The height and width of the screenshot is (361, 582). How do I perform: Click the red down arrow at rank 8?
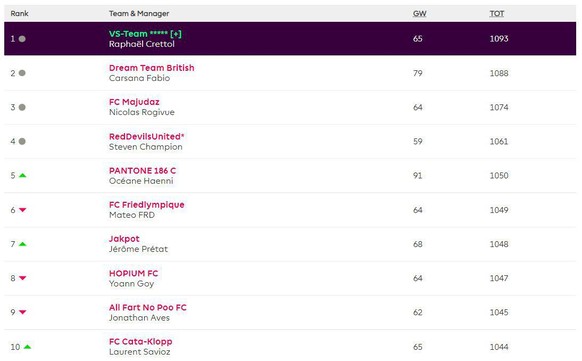23,278
